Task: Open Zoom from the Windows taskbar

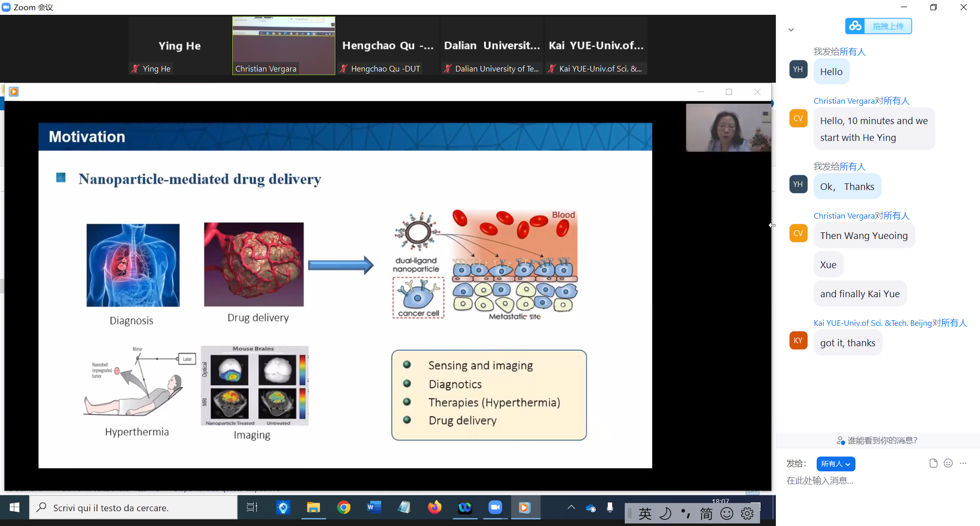Action: point(495,508)
